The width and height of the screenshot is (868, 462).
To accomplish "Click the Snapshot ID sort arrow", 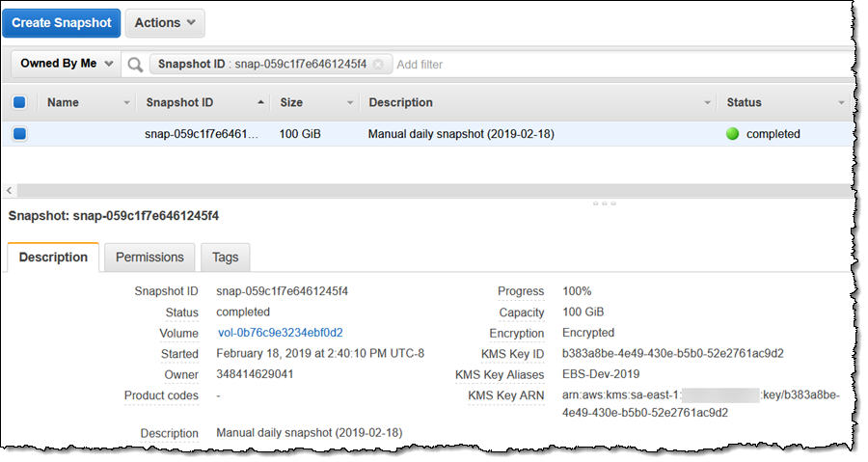I will click(260, 102).
